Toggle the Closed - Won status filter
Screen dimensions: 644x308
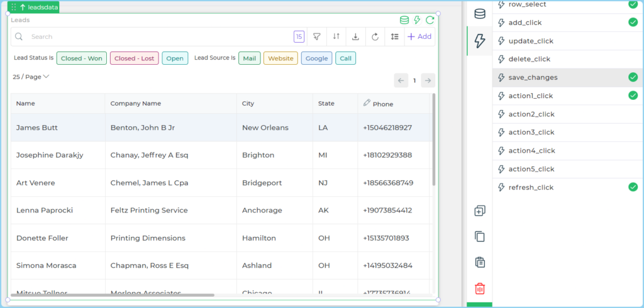click(81, 58)
